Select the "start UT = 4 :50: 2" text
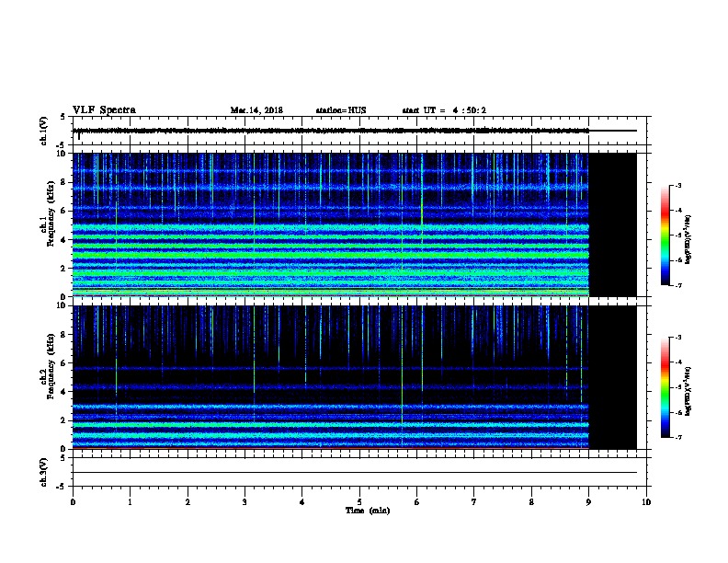 coord(444,110)
